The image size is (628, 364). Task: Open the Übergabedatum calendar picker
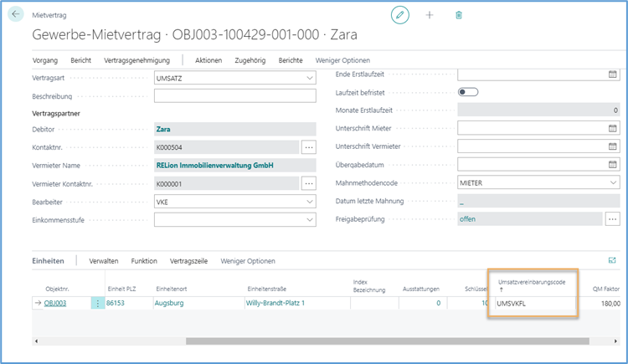click(x=612, y=165)
